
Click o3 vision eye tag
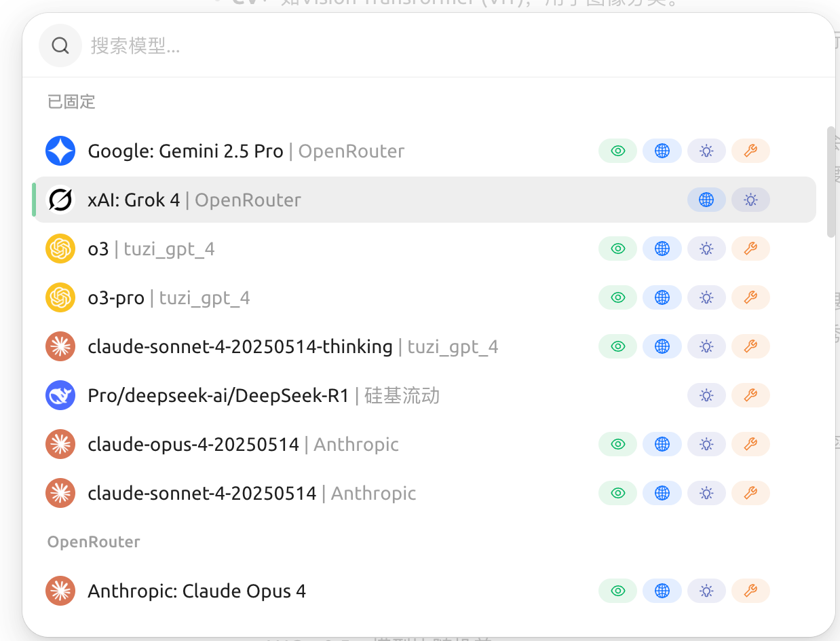(x=617, y=249)
